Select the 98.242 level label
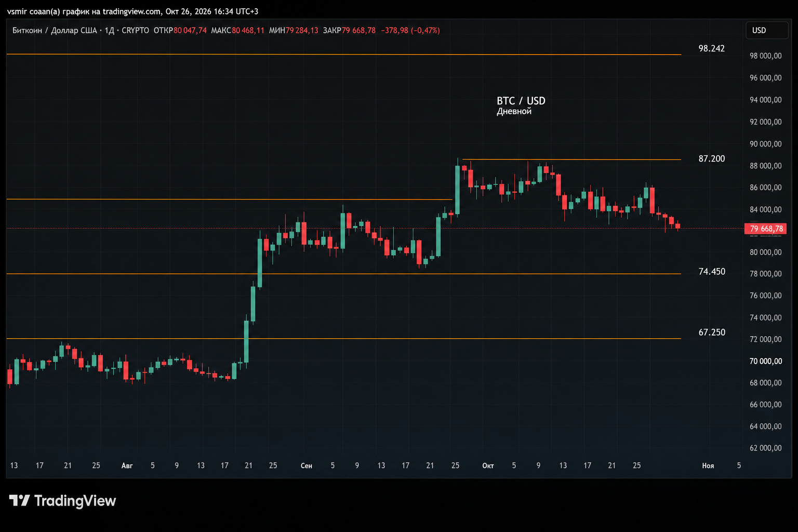This screenshot has height=532, width=798. pyautogui.click(x=711, y=48)
